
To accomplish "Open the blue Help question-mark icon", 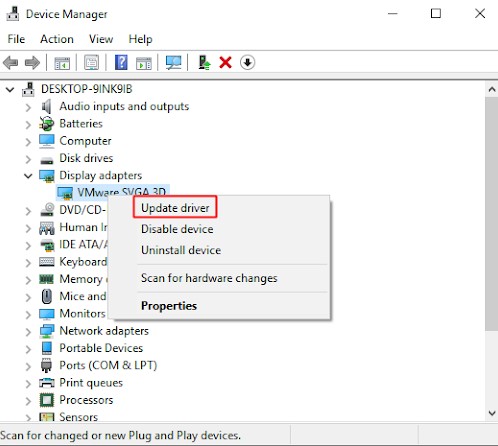I will pyautogui.click(x=121, y=62).
